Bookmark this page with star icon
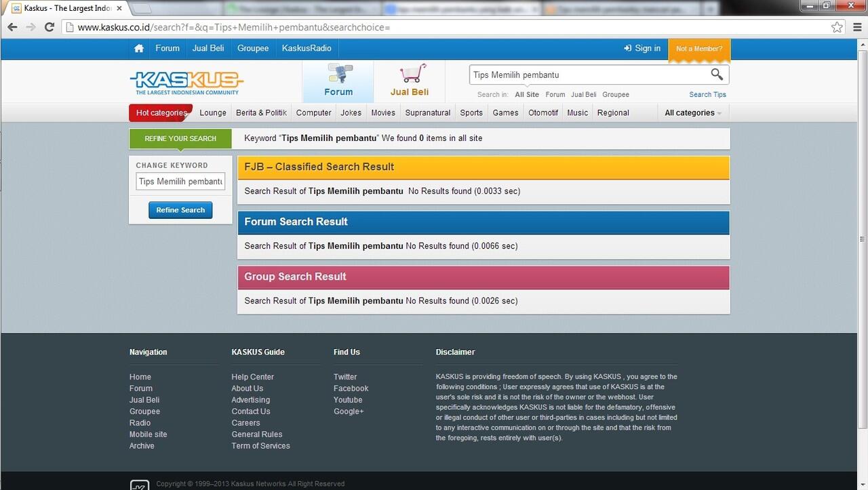This screenshot has width=868, height=490. click(837, 27)
